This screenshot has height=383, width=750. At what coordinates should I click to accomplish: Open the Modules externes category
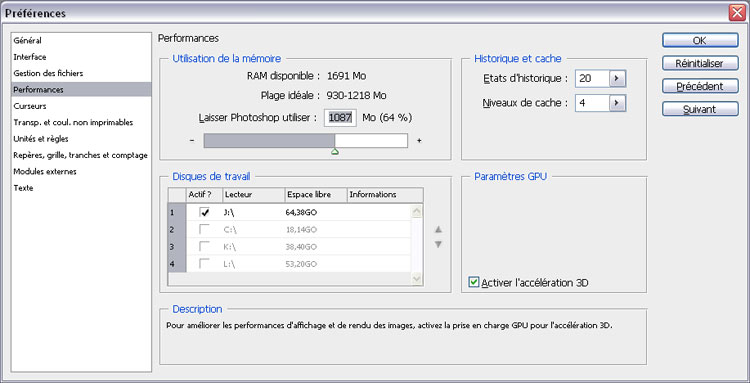pyautogui.click(x=45, y=171)
